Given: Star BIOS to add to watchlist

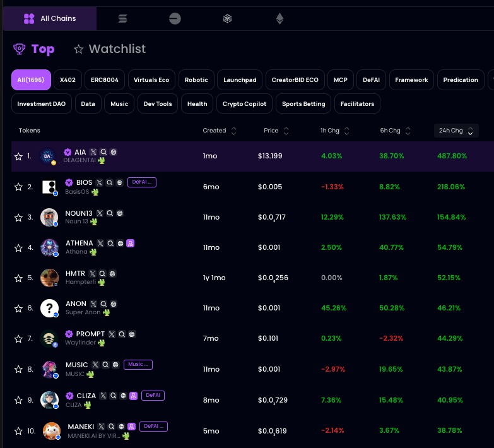Looking at the screenshot, I should [x=18, y=187].
